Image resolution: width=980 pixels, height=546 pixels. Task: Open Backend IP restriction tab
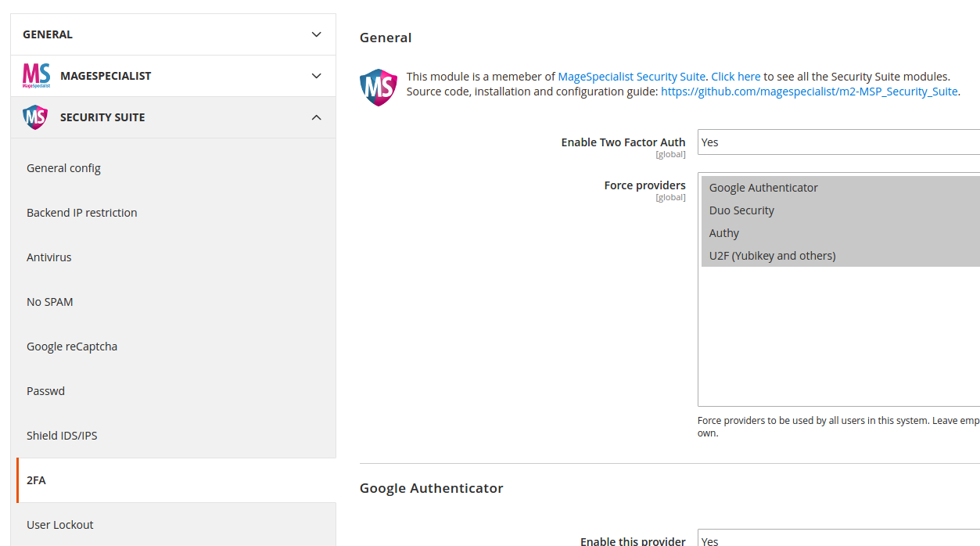tap(82, 213)
